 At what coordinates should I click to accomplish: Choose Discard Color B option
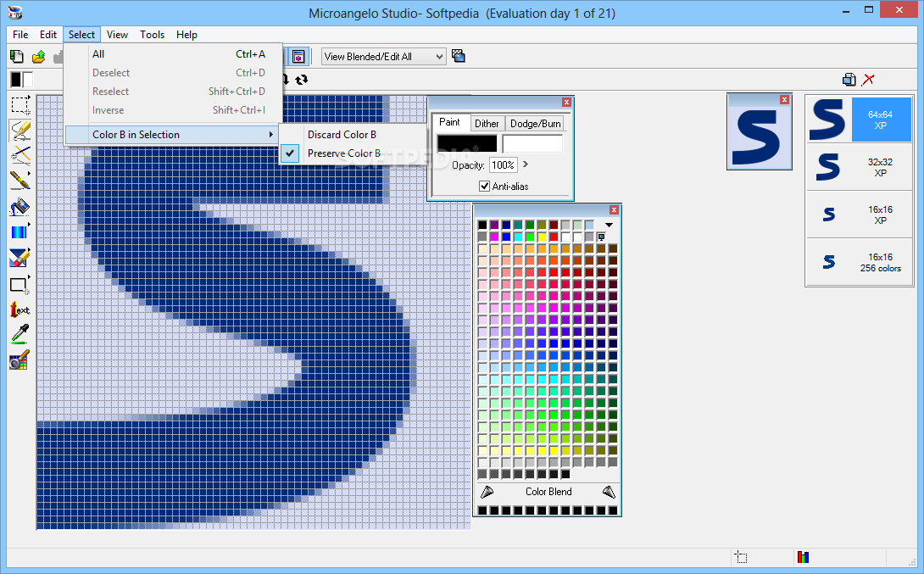pos(353,134)
